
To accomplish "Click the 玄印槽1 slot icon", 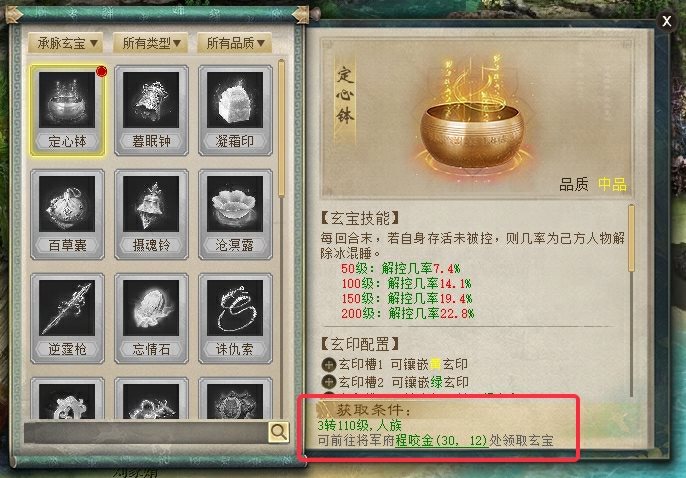I will point(329,364).
